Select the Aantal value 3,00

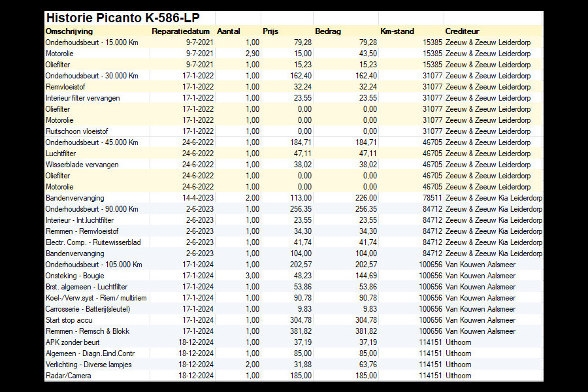(x=252, y=276)
